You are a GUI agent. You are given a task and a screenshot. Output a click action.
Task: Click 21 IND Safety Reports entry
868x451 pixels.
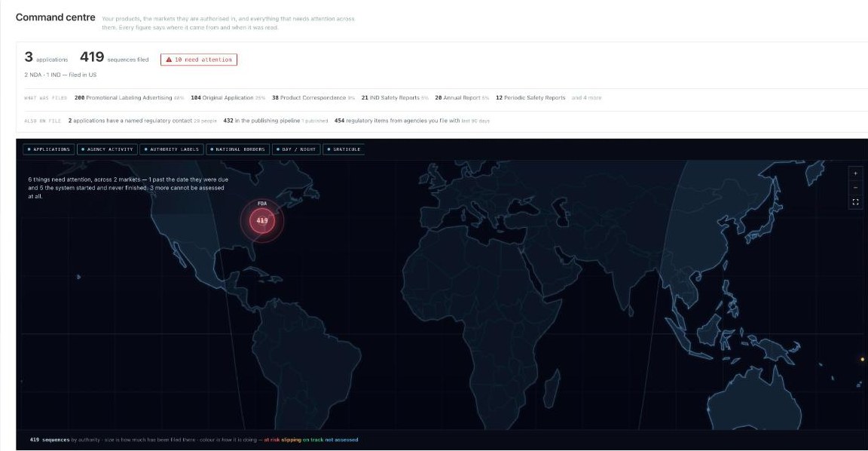395,97
